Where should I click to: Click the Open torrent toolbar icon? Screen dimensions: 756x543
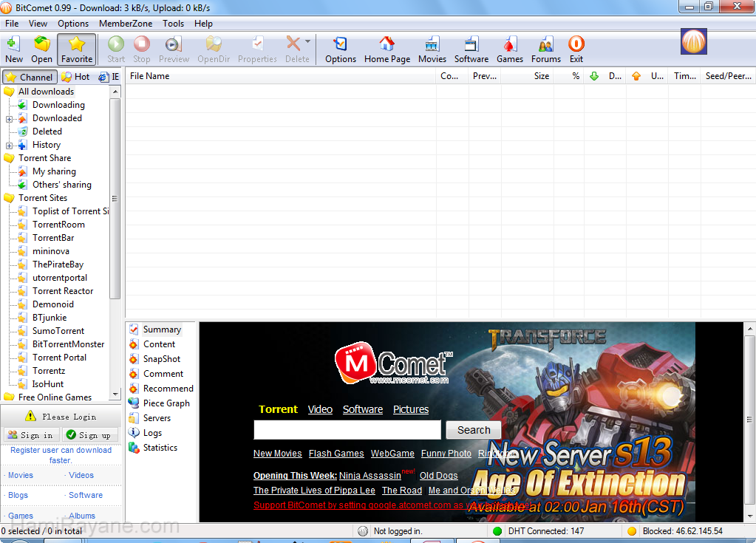[41, 49]
